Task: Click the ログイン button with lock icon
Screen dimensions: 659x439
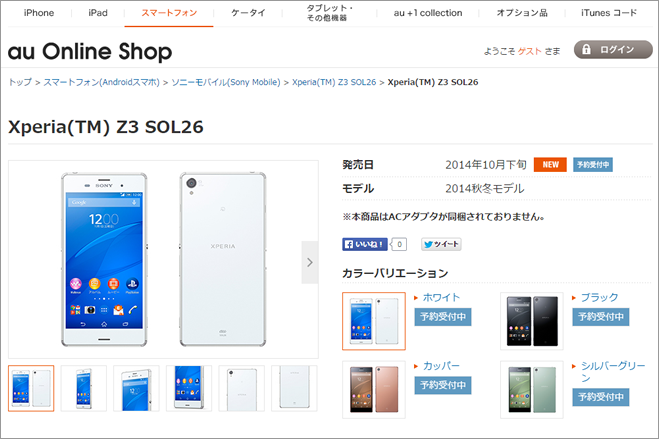Action: pos(613,50)
